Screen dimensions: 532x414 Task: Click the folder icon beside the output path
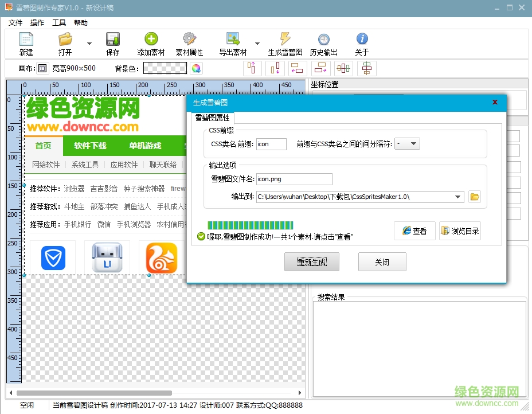coord(474,197)
